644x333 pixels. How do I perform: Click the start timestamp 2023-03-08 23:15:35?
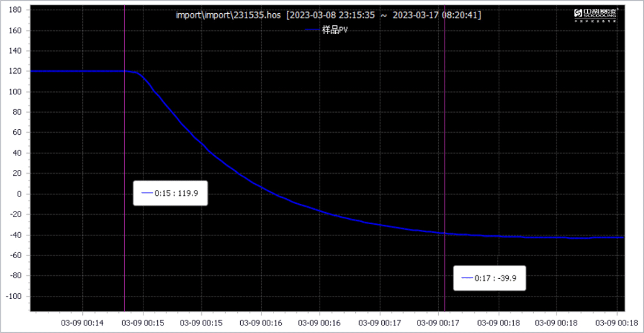click(x=332, y=15)
